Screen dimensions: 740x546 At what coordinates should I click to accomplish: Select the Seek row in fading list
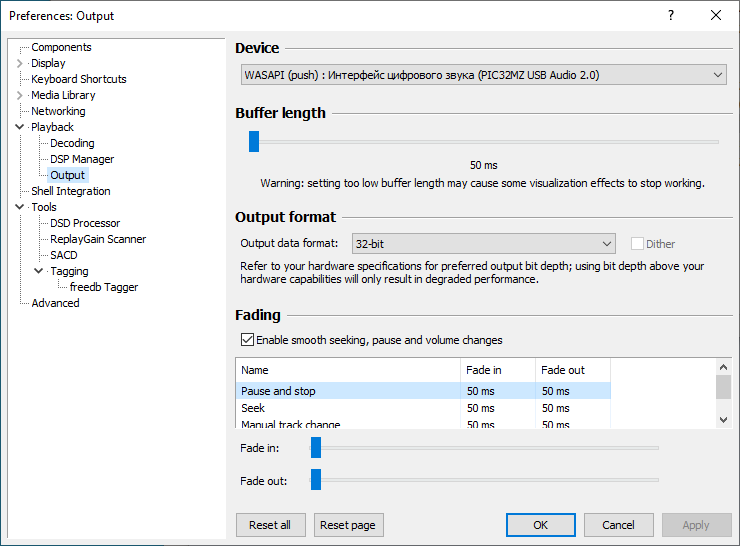pyautogui.click(x=253, y=408)
